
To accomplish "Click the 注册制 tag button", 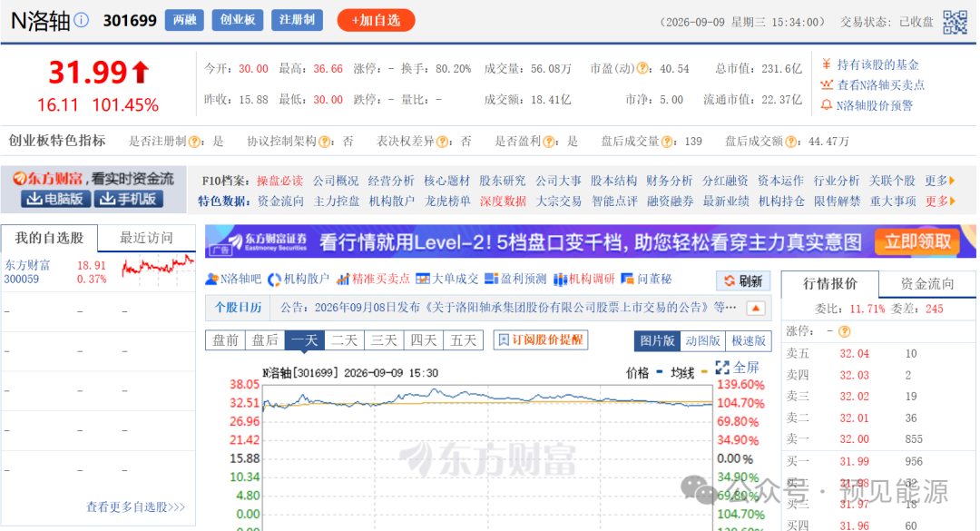I will (x=297, y=20).
